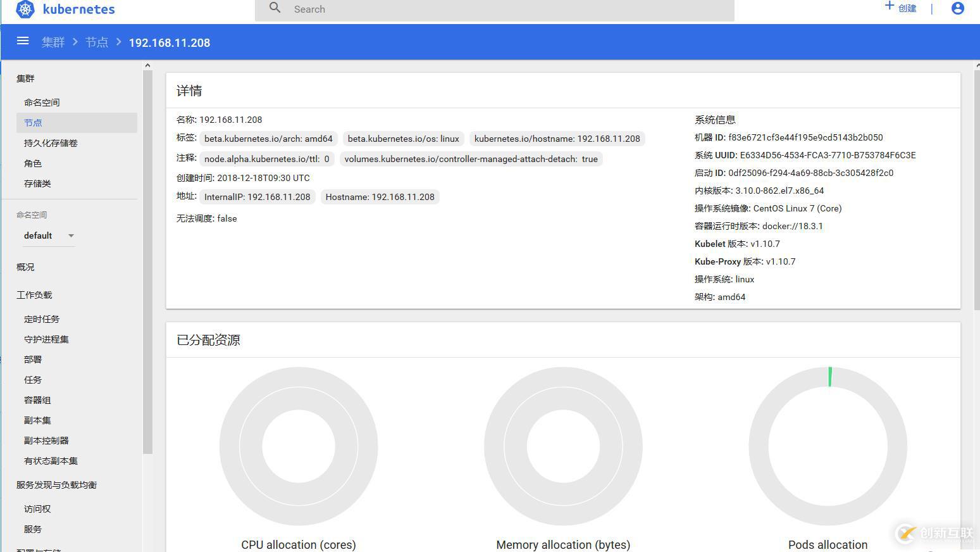
Task: Open the 存储类 section
Action: [x=37, y=183]
